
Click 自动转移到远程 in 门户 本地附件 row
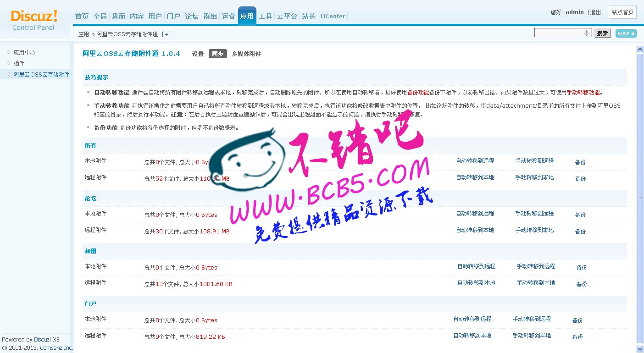(x=472, y=319)
